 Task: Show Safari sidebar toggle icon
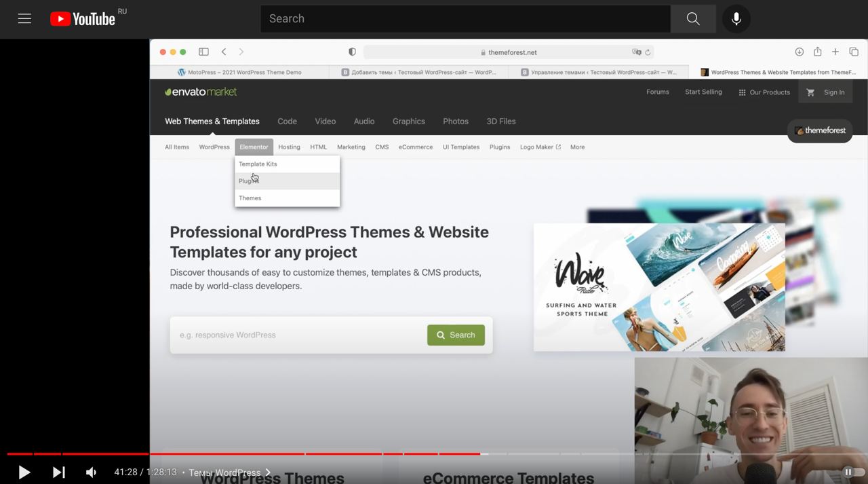pos(203,52)
